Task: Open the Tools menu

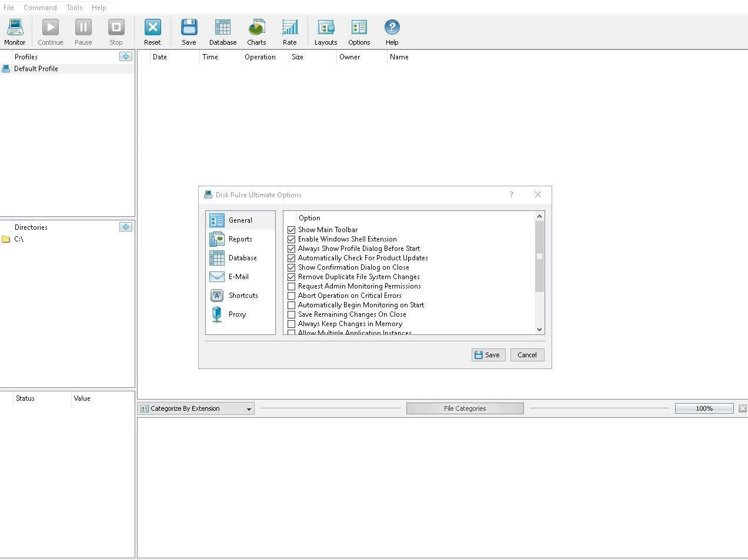Action: pos(74,8)
